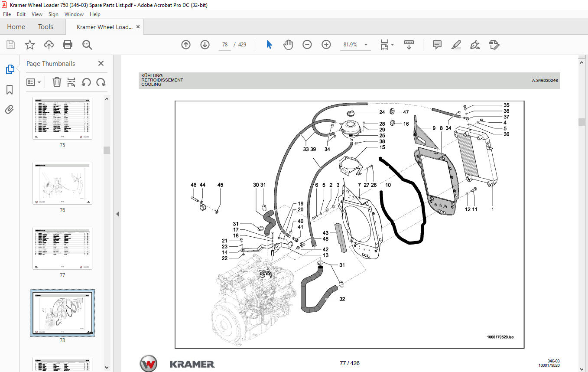Screen dimensions: 588x372
Task: Click document scrollbar up arrow
Action: click(582, 62)
